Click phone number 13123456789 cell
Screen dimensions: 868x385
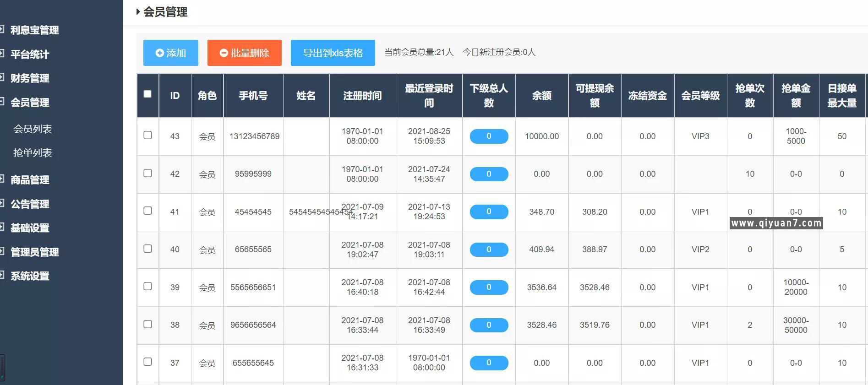tap(254, 136)
